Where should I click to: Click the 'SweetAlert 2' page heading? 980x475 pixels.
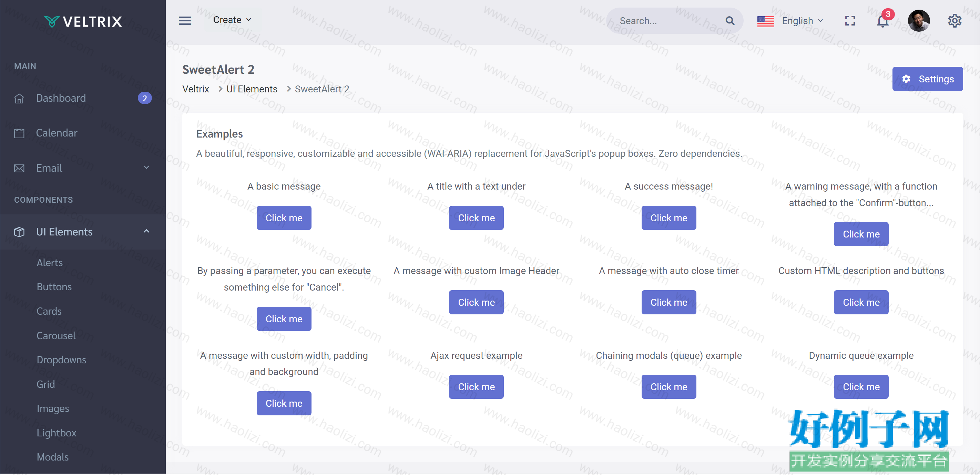pyautogui.click(x=218, y=70)
